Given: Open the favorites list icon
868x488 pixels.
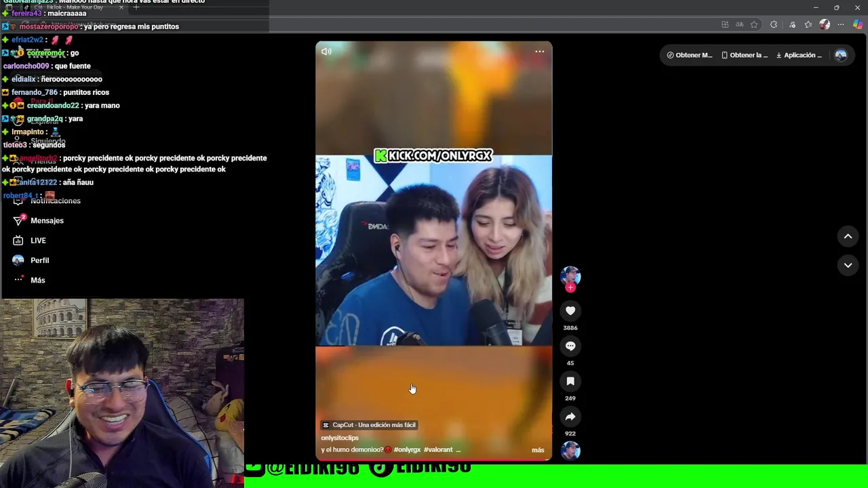Looking at the screenshot, I should click(x=808, y=24).
